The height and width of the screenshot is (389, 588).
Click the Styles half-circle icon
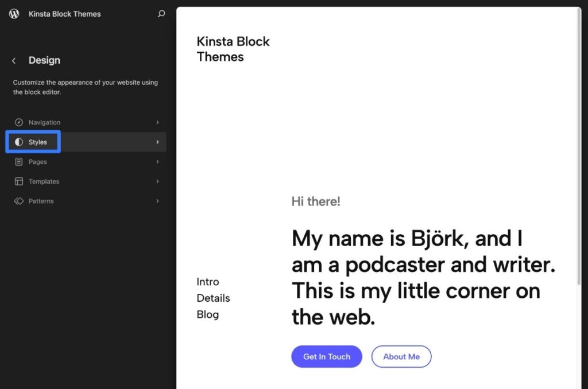pyautogui.click(x=19, y=142)
